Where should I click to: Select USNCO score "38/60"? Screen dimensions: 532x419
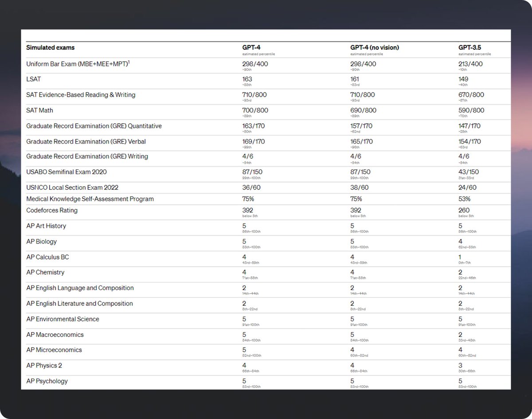(x=359, y=188)
